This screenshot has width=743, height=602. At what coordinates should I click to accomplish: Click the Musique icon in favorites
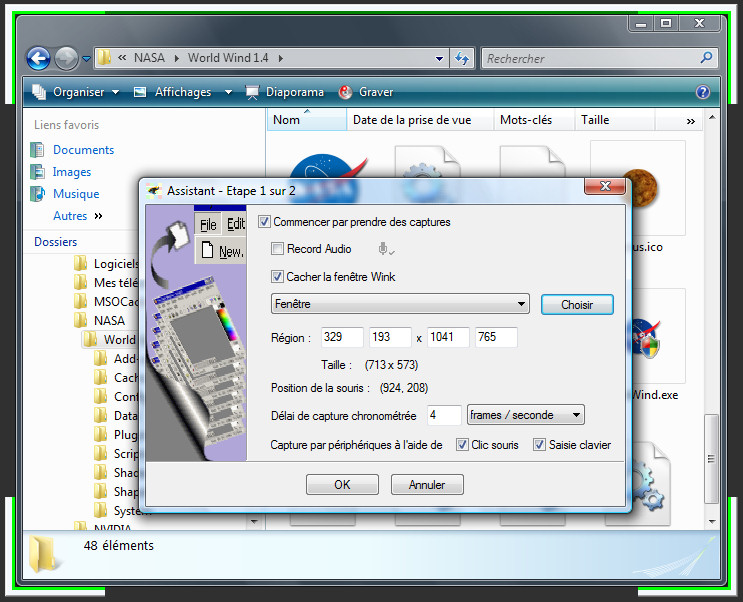click(37, 193)
